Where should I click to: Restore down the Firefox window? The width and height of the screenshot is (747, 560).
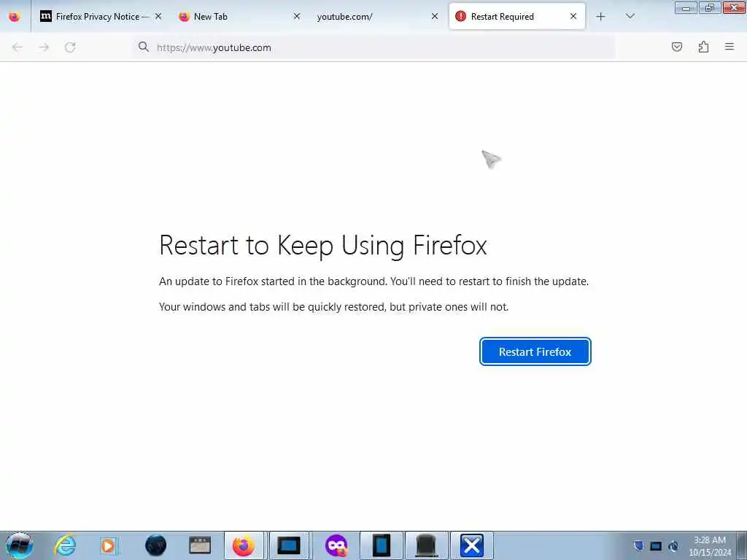point(710,7)
